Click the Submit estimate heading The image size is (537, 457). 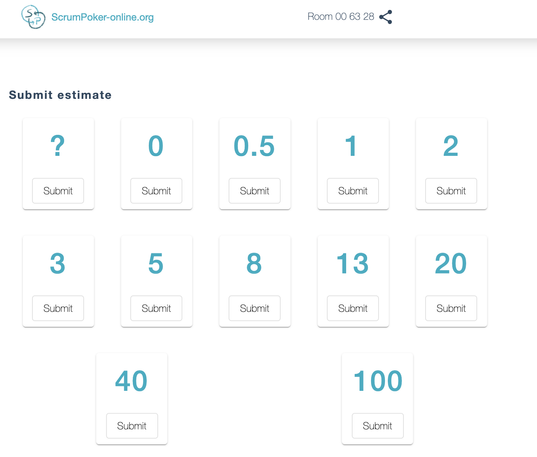coord(60,95)
